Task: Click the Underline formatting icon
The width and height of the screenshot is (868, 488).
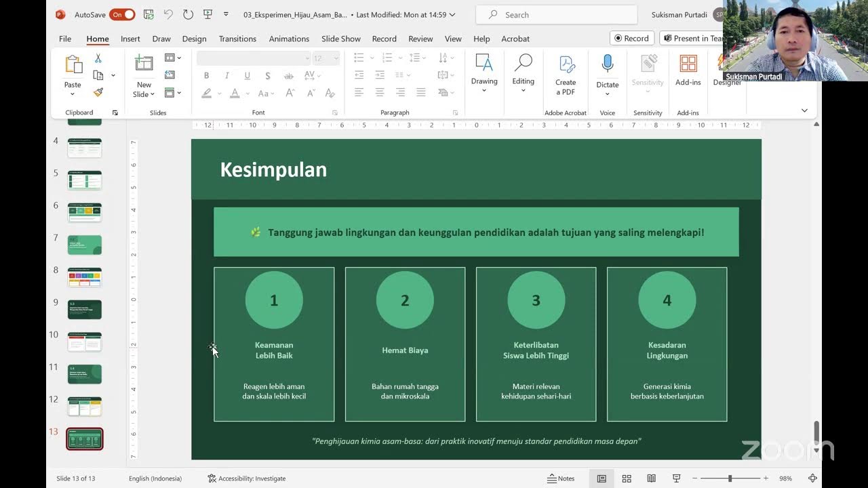Action: coord(247,76)
